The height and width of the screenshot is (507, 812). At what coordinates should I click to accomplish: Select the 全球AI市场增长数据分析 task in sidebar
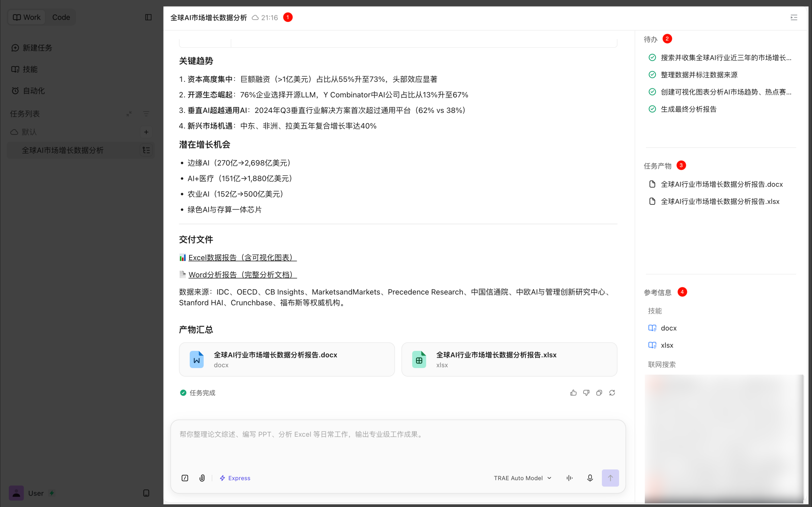point(63,150)
